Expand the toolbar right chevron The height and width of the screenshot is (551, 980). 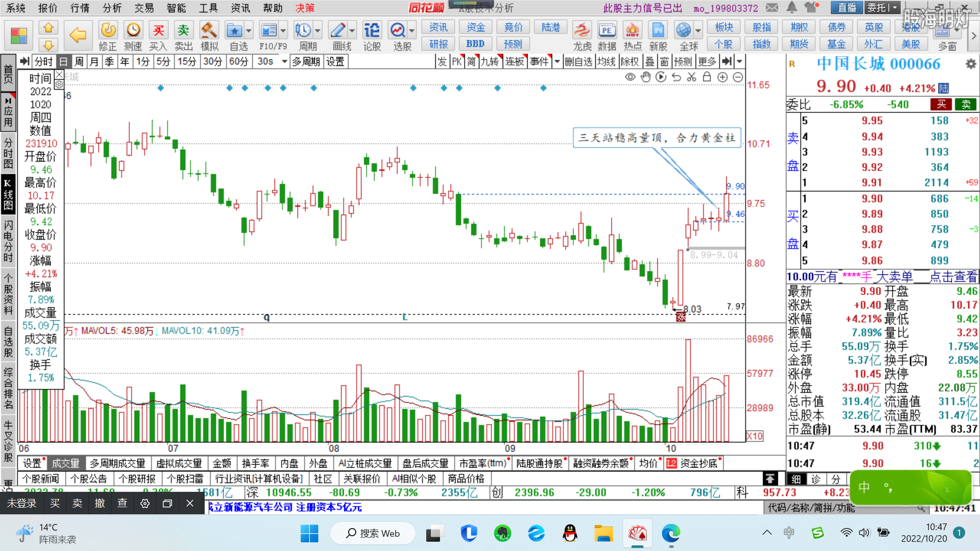tap(973, 36)
